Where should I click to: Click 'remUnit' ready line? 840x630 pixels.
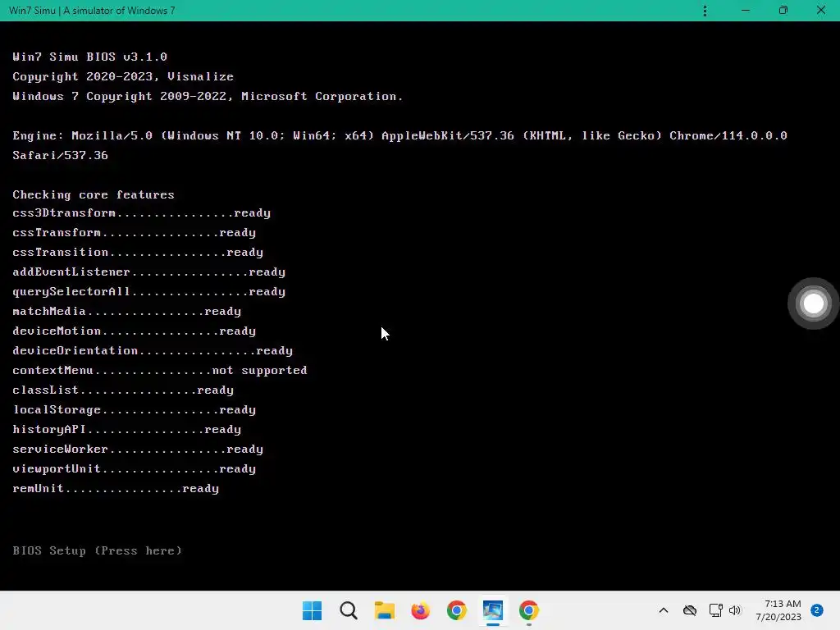click(116, 489)
